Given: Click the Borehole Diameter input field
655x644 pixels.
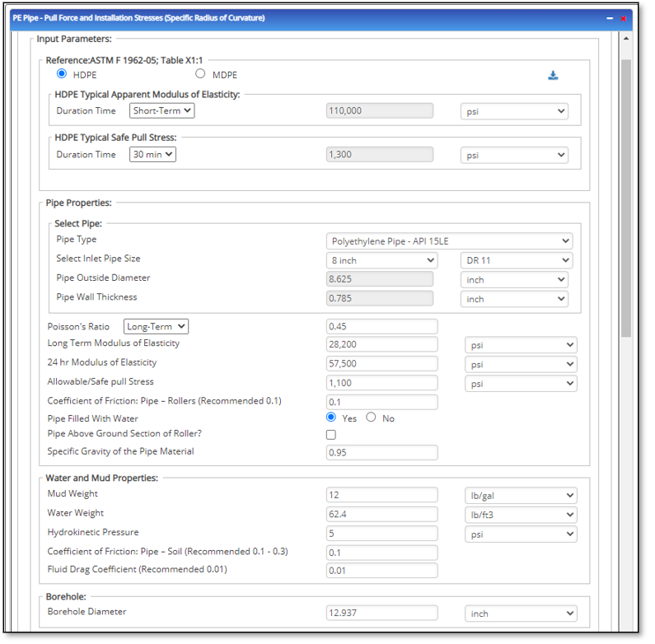Looking at the screenshot, I should tap(381, 614).
